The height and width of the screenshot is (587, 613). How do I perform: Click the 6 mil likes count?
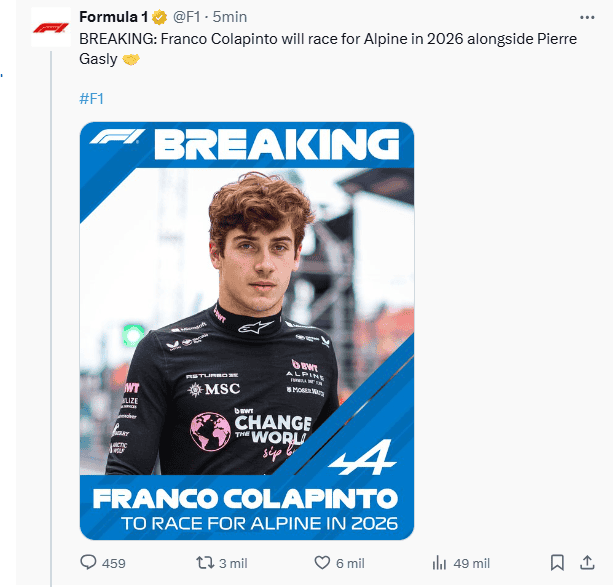(x=350, y=563)
